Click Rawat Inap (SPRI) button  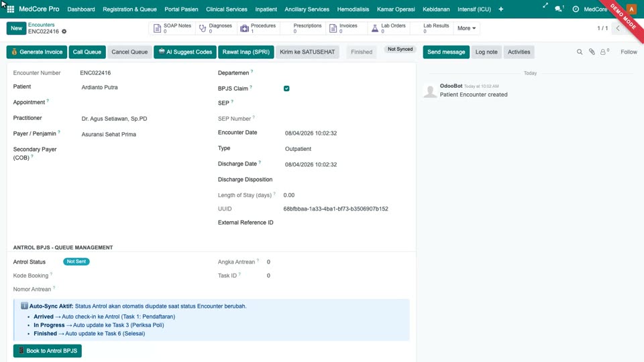(246, 52)
